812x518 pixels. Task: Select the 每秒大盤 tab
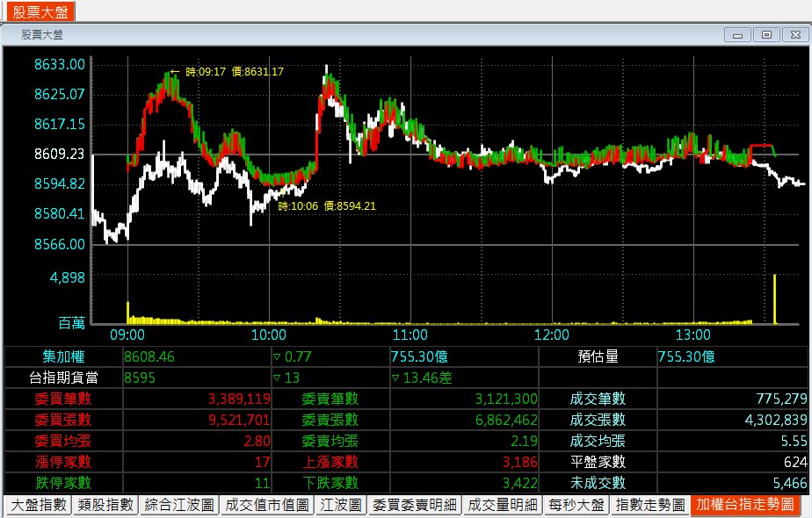[576, 505]
